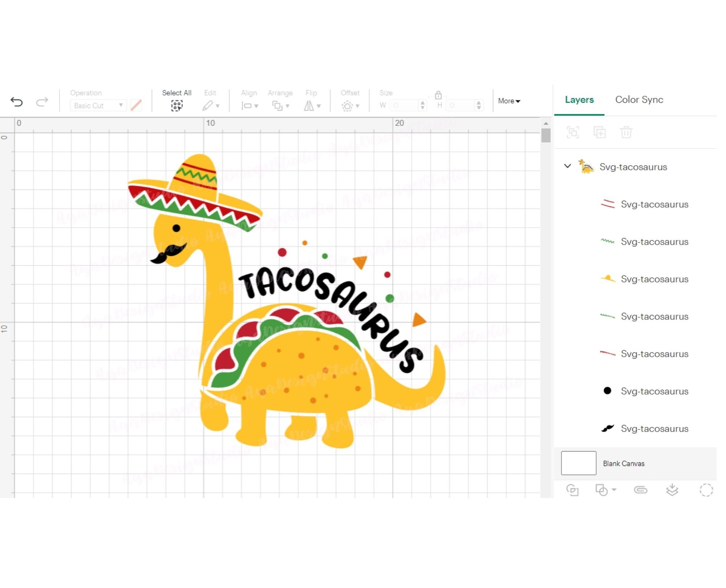The height and width of the screenshot is (588, 726).
Task: Switch to the Color Sync tab
Action: [639, 99]
